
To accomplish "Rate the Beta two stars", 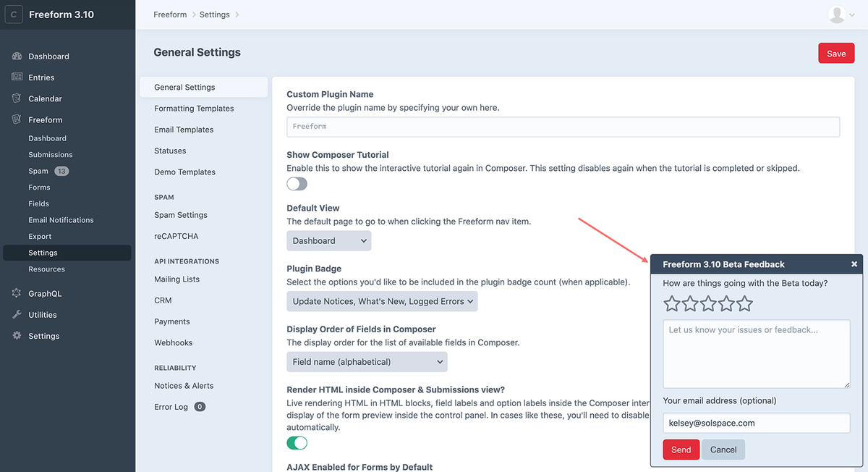I will pyautogui.click(x=690, y=303).
